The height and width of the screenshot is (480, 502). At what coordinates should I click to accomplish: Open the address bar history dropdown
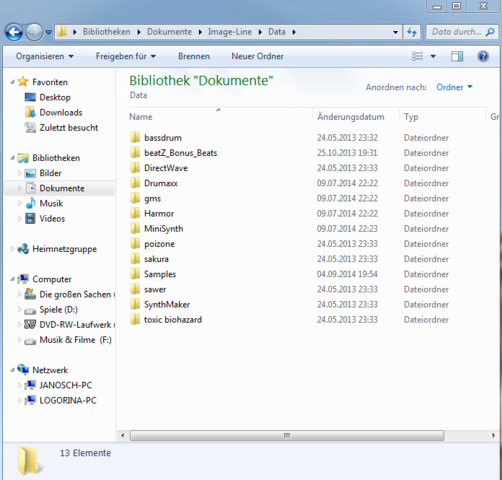coord(395,32)
